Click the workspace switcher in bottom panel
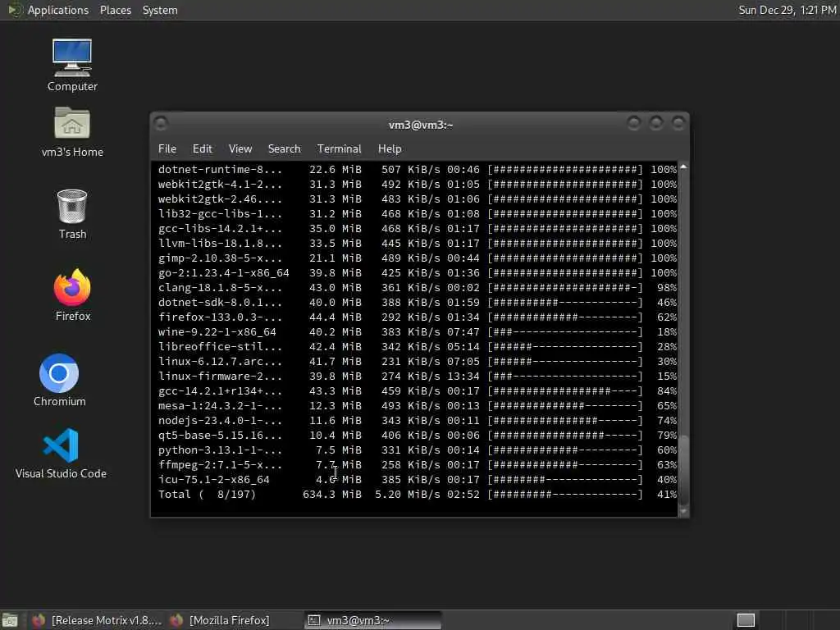The width and height of the screenshot is (840, 630). 746,620
